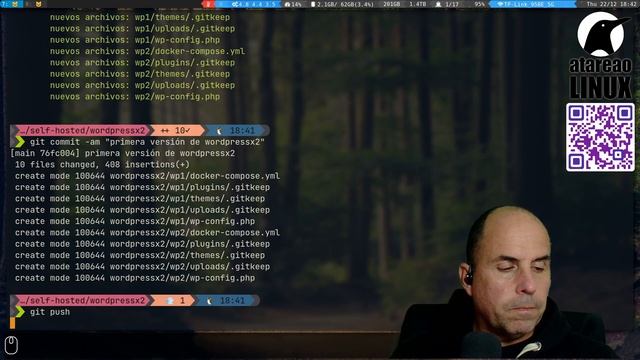
Task: Click the 1/17 status bar entry
Action: pos(447,4)
